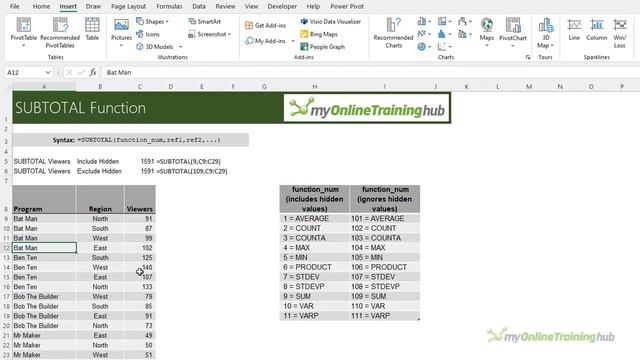Insert a pie or doughnut chart
640x360 pixels.
pos(424,47)
